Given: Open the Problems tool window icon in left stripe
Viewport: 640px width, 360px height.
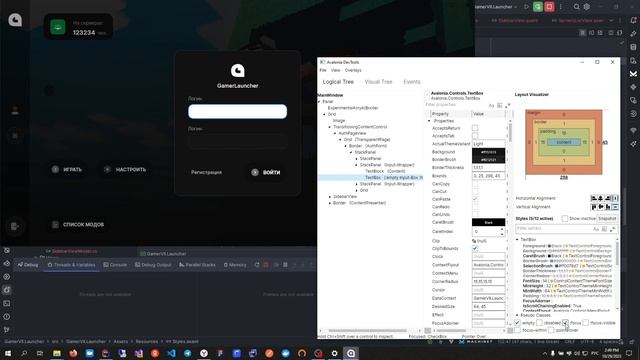Looking at the screenshot, I should tap(7, 316).
